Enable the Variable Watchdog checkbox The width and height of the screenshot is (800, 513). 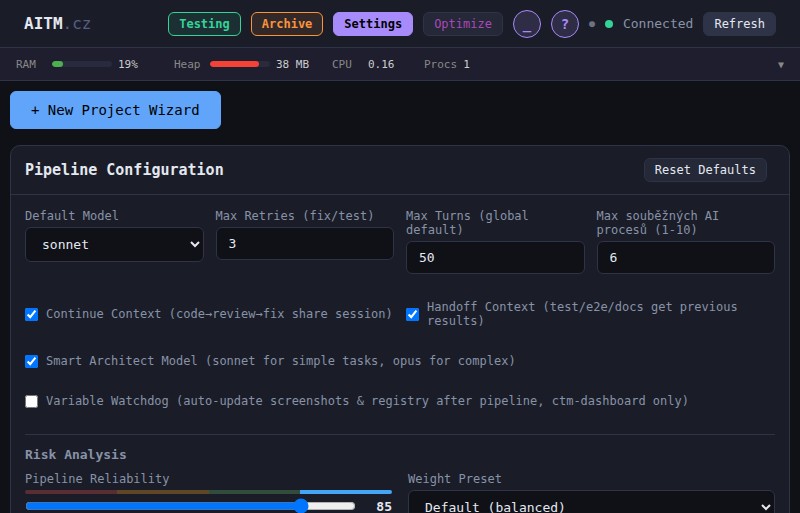click(x=32, y=401)
